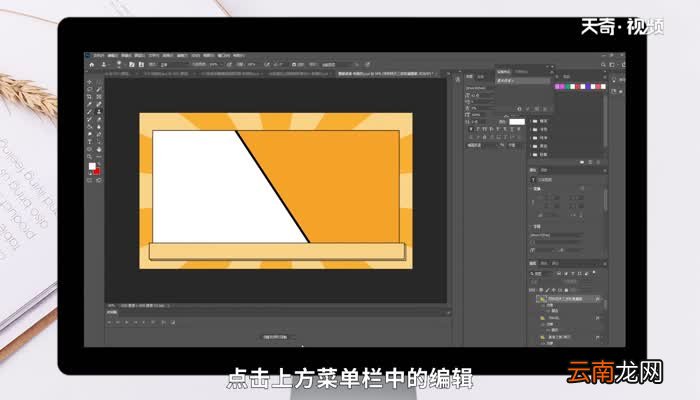Select the Hand tool
The image size is (700, 400).
(99, 149)
